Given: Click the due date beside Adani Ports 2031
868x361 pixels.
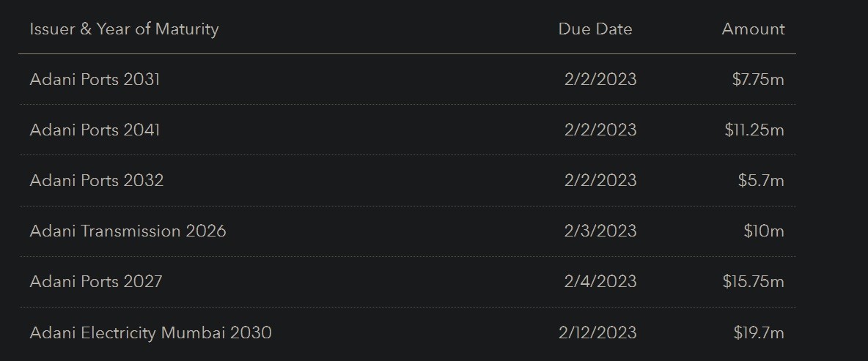Looking at the screenshot, I should (x=600, y=79).
